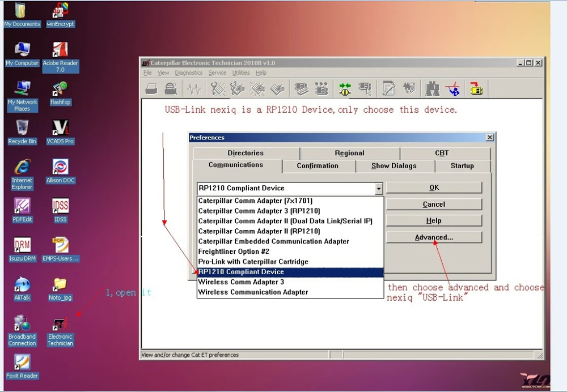Viewport: 567px width, 392px height.
Task: Launch Isuzu DRM desktop shortcut
Action: (x=22, y=249)
